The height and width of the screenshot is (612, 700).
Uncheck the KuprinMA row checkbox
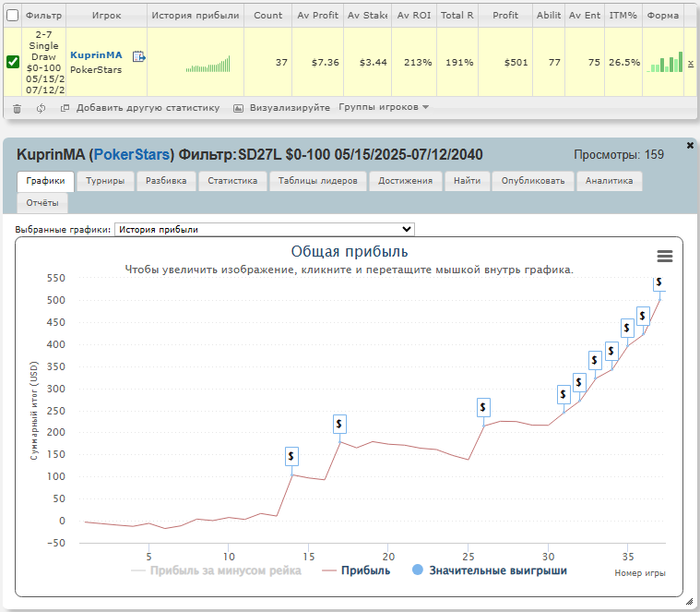[12, 62]
